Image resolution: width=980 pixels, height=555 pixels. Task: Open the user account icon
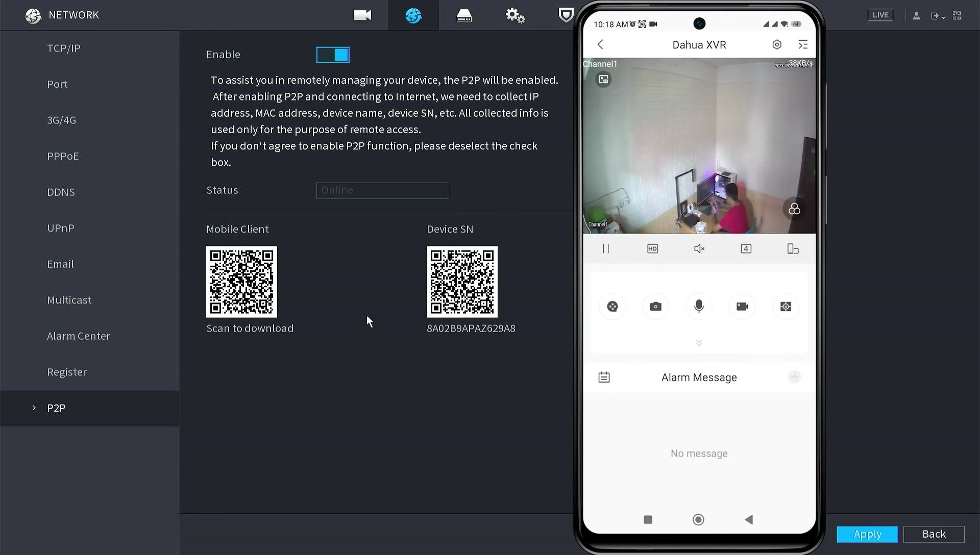point(916,16)
